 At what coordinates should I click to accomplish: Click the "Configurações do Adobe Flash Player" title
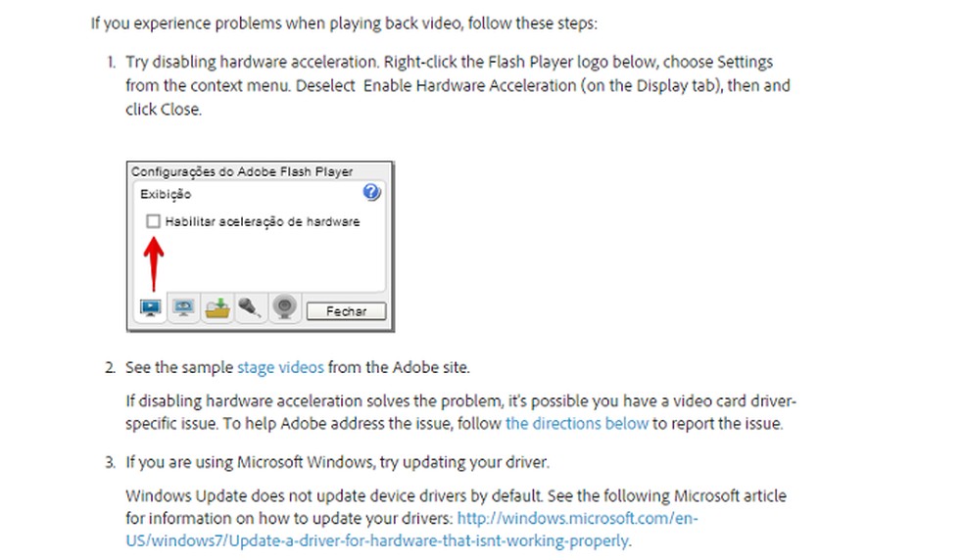[x=242, y=172]
